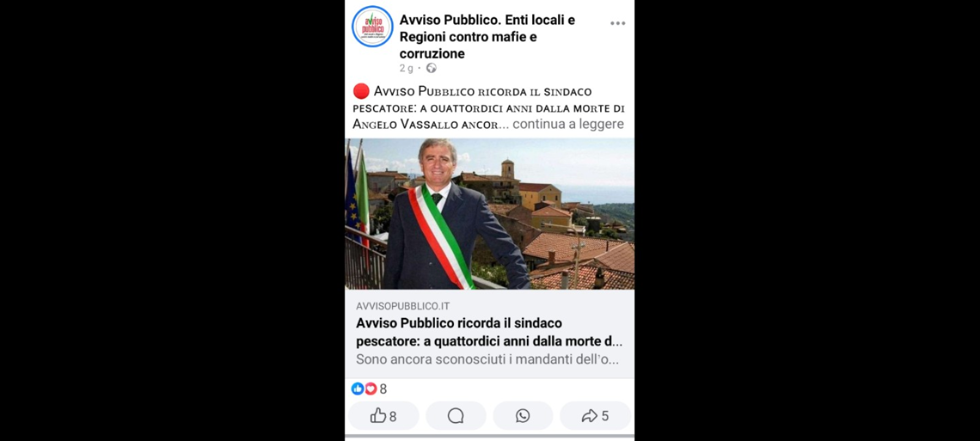980x441 pixels.
Task: Share the post via WhatsApp icon
Action: [522, 416]
